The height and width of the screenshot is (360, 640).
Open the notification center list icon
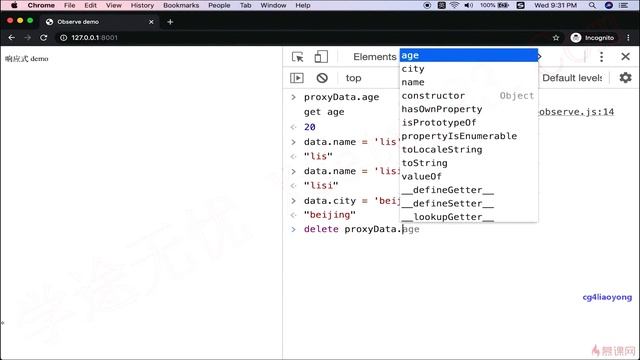click(623, 5)
